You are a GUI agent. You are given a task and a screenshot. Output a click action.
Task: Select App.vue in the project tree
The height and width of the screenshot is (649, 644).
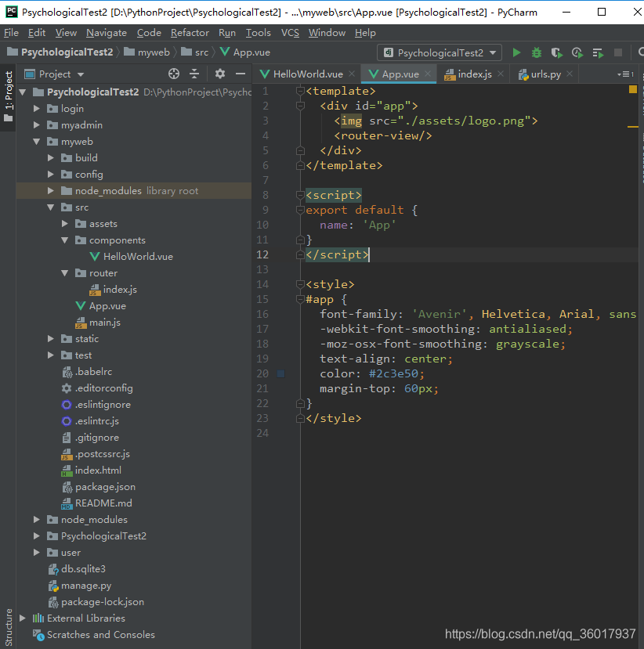[x=101, y=306]
